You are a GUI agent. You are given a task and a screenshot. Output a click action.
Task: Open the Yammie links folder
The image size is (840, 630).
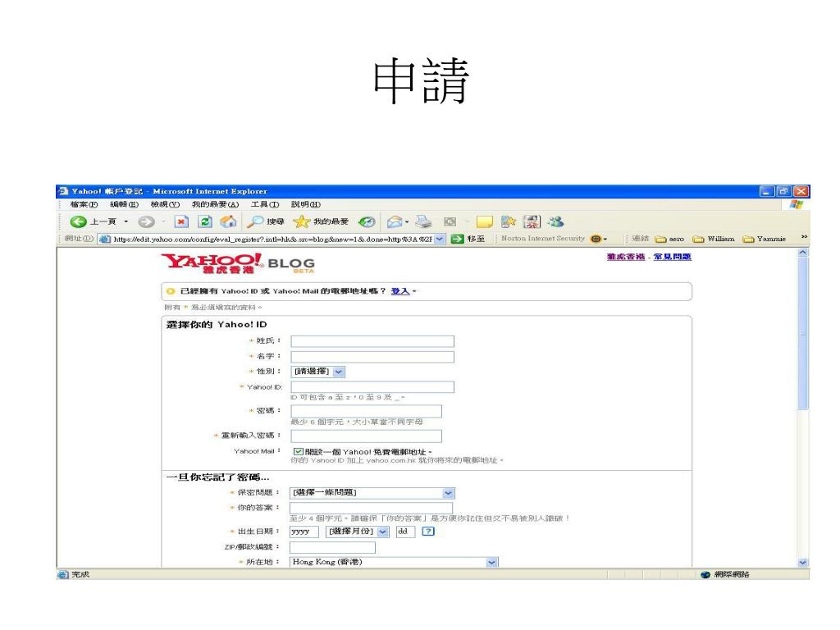coord(765,239)
